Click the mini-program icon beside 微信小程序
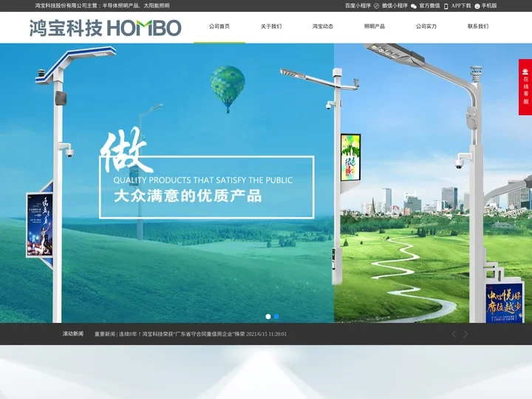 [x=376, y=6]
